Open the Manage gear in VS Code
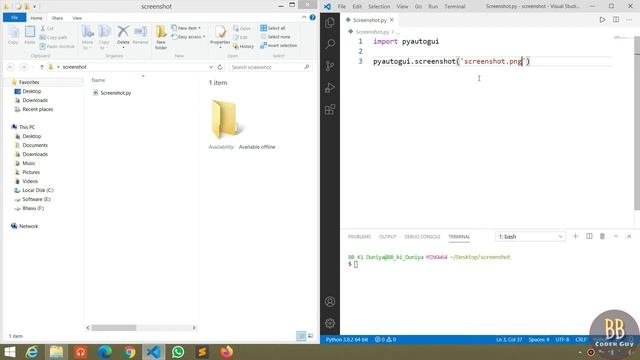This screenshot has height=360, width=640. coord(330,323)
